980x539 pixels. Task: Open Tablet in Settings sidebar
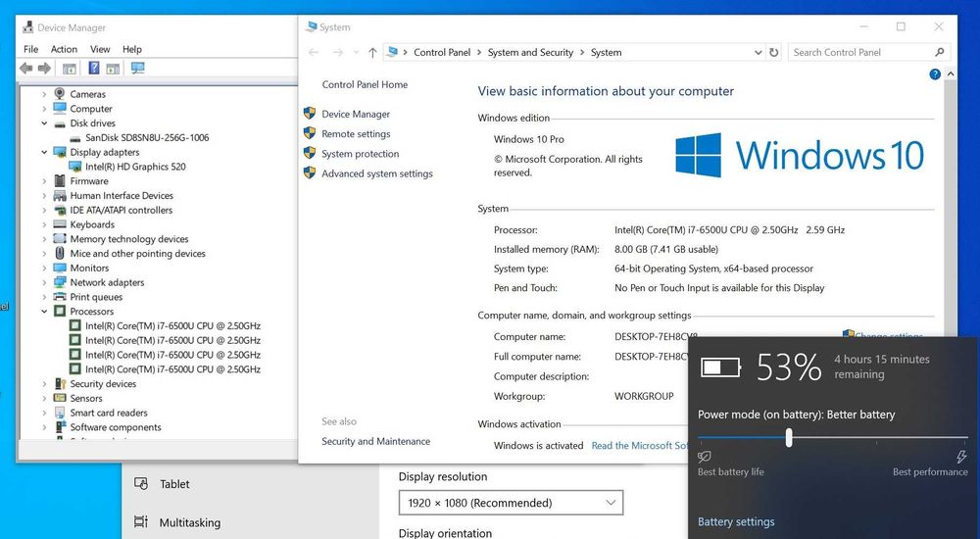(x=174, y=484)
